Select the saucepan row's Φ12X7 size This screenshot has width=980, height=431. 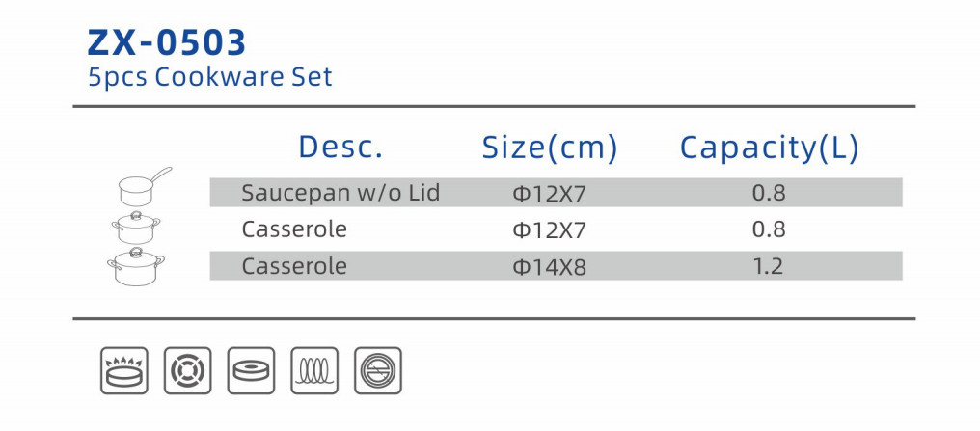550,195
